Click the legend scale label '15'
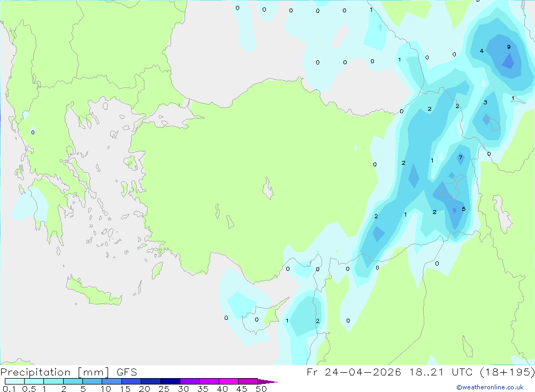 click(125, 389)
